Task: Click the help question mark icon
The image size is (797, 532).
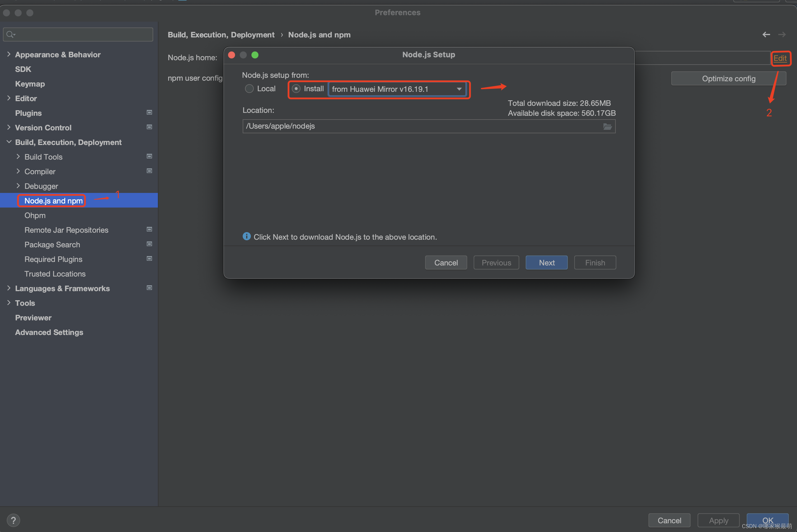Action: point(13,520)
